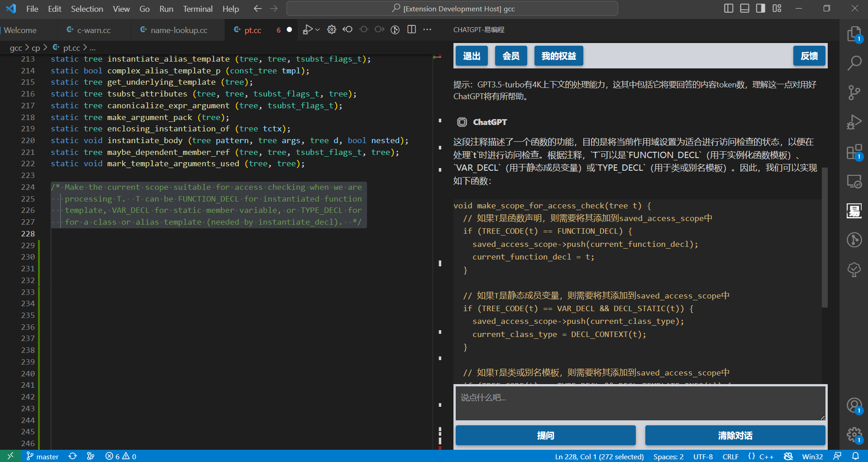The image size is (868, 462).
Task: Click the remote window status bar icon
Action: 10,456
